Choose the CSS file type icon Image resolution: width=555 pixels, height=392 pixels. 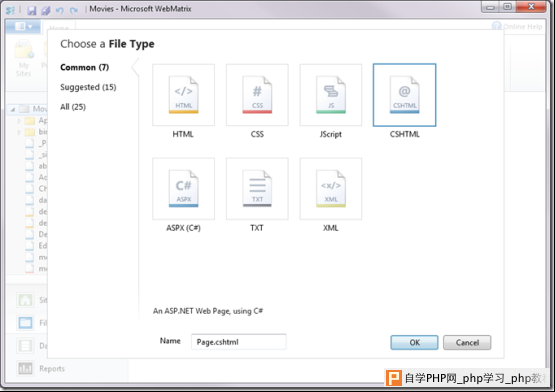tap(257, 95)
